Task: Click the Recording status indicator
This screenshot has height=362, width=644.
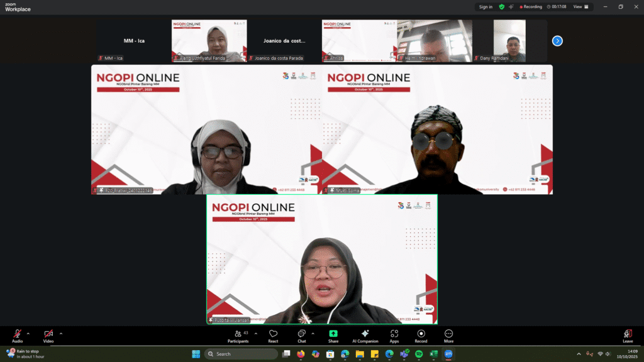Action: pyautogui.click(x=531, y=7)
